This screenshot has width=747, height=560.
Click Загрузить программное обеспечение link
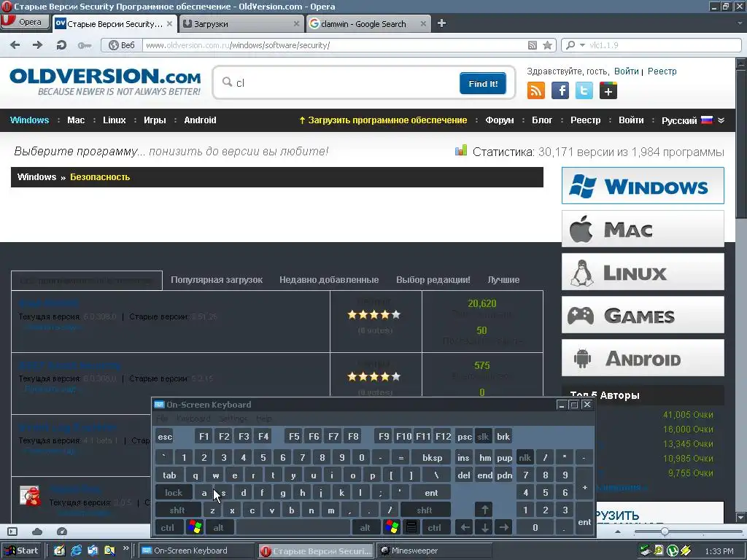tap(383, 120)
